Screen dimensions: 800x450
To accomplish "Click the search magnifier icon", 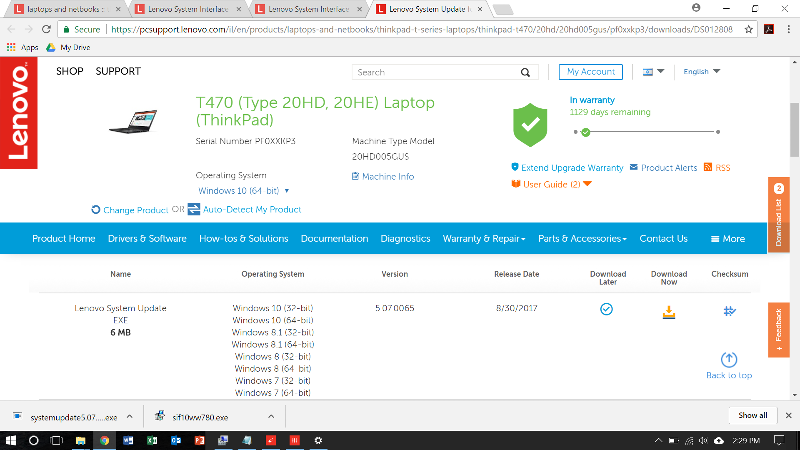I will pyautogui.click(x=525, y=72).
